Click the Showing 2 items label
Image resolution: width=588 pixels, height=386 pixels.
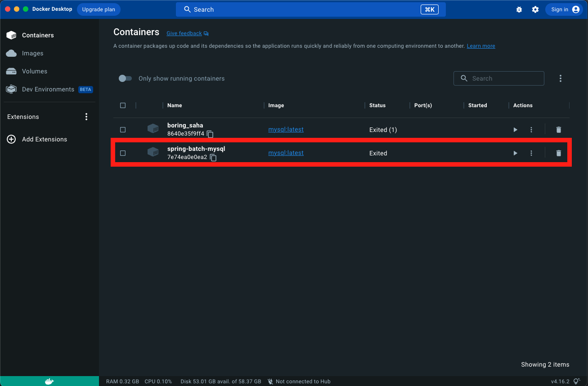(x=545, y=364)
